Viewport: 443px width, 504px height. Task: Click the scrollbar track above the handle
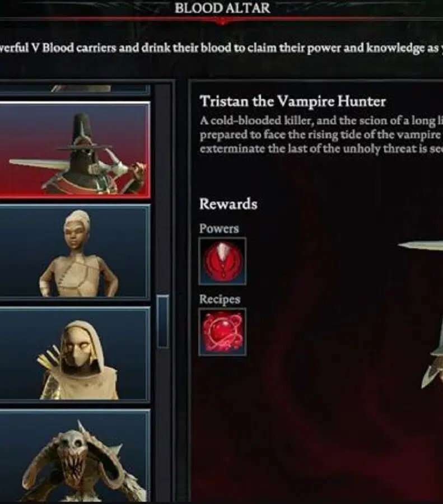tap(164, 190)
